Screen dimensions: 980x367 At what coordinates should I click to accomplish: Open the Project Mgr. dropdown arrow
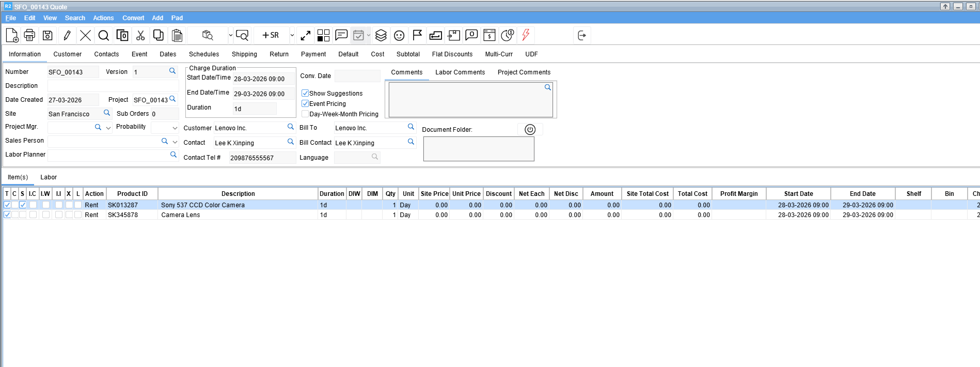coord(108,128)
